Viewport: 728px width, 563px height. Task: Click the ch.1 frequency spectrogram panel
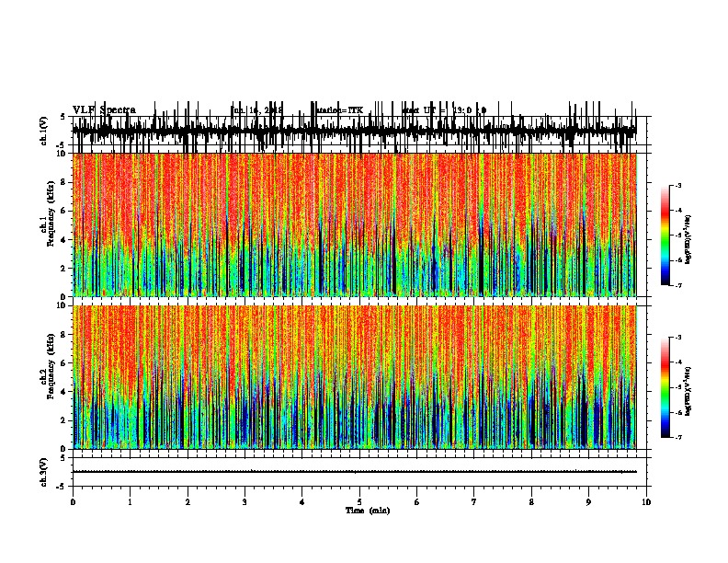pos(354,224)
